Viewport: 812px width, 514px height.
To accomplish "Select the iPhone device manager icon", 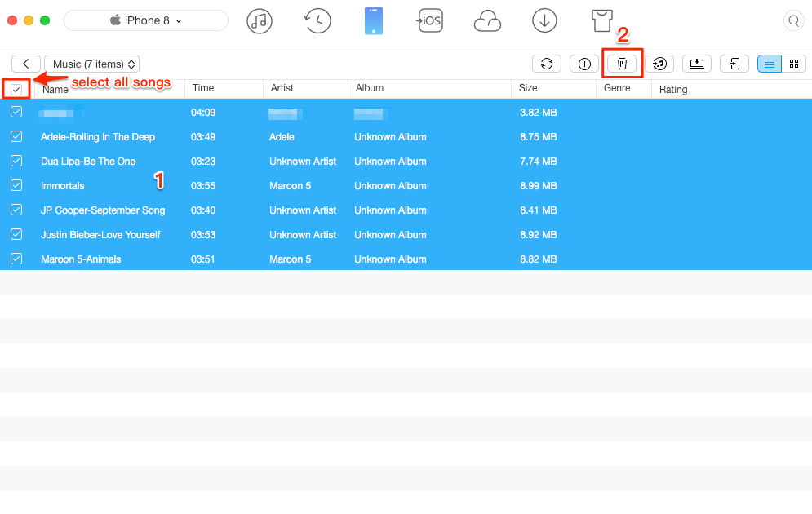I will pyautogui.click(x=374, y=21).
